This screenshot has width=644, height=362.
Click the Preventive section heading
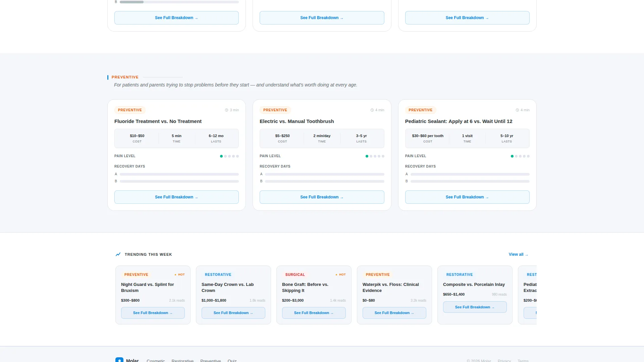[x=125, y=77]
